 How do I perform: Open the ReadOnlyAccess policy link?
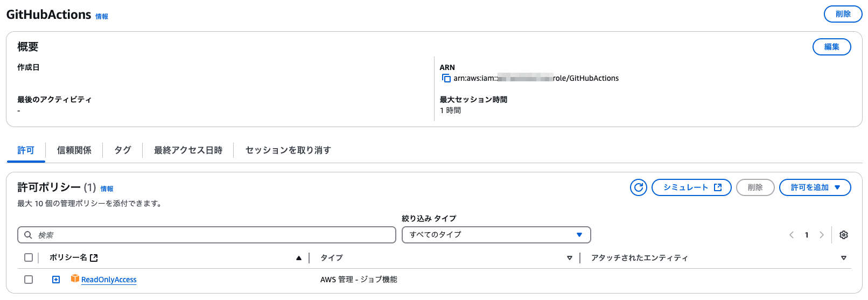click(x=109, y=280)
